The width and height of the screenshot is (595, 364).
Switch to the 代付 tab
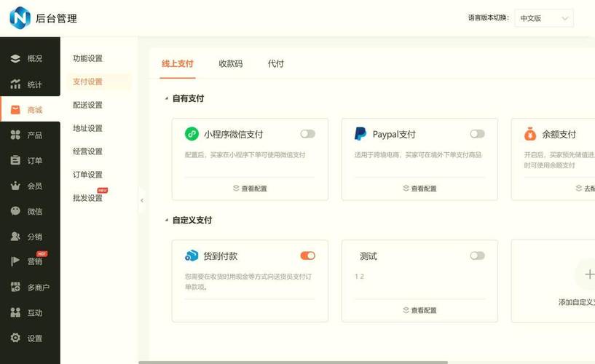tap(275, 63)
